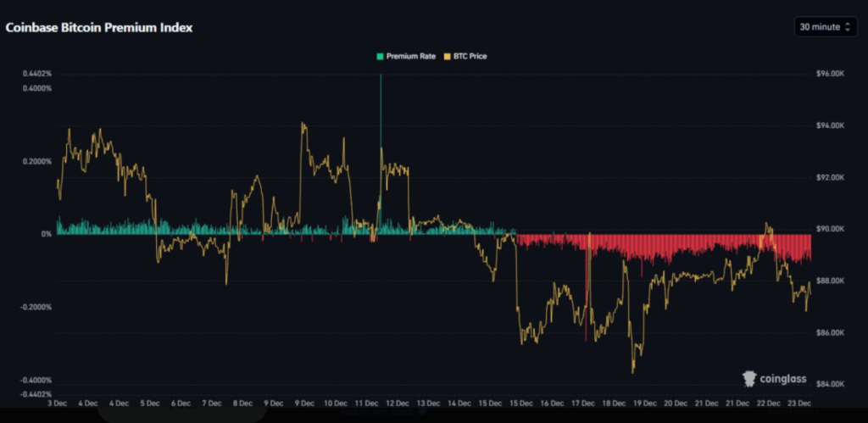The height and width of the screenshot is (423, 868).
Task: Toggle the Premium Rate legend series
Action: point(410,56)
